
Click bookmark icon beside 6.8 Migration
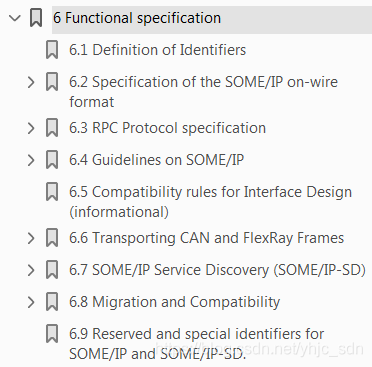tap(52, 302)
